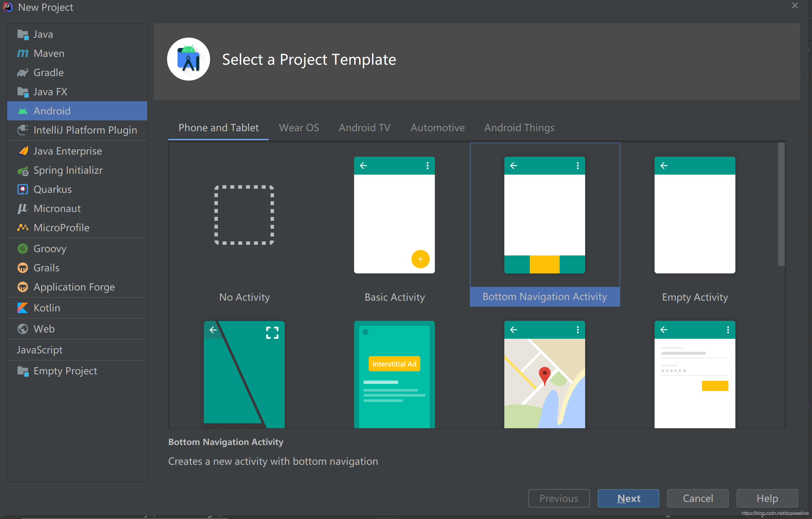
Task: Choose the Fullscreen Activity template thumbnail
Action: coord(244,374)
